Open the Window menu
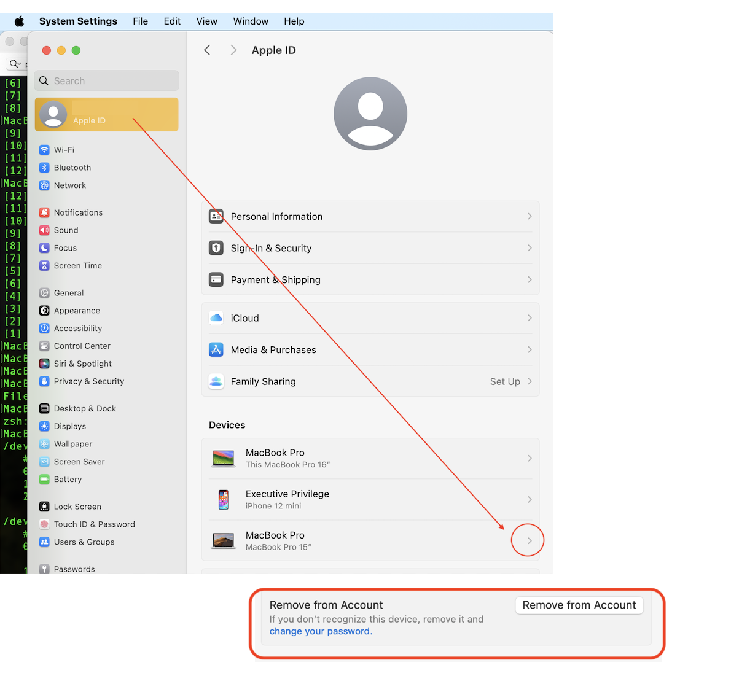Viewport: 731px width, 700px height. coord(251,21)
